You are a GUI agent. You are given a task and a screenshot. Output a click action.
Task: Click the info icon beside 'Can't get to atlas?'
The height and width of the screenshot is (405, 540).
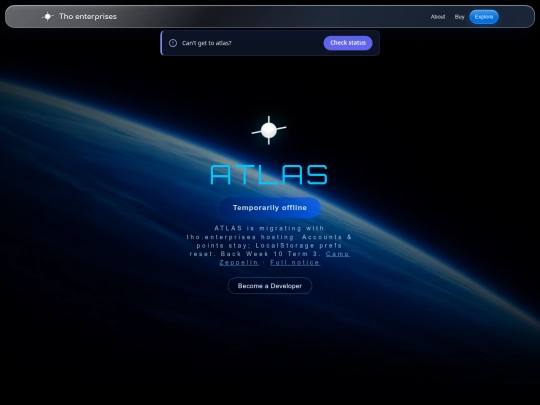pyautogui.click(x=173, y=43)
